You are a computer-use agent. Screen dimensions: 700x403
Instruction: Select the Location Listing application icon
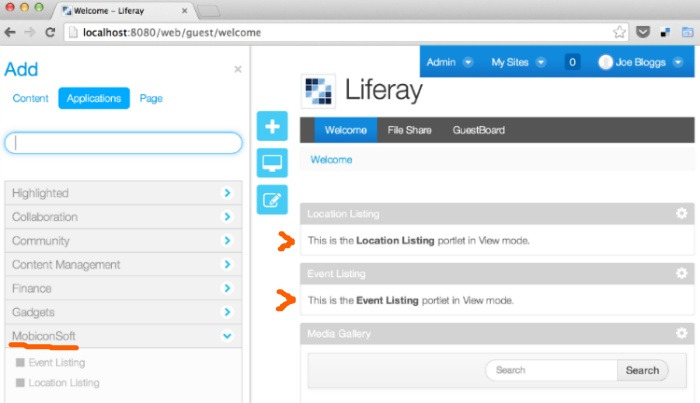(x=20, y=382)
